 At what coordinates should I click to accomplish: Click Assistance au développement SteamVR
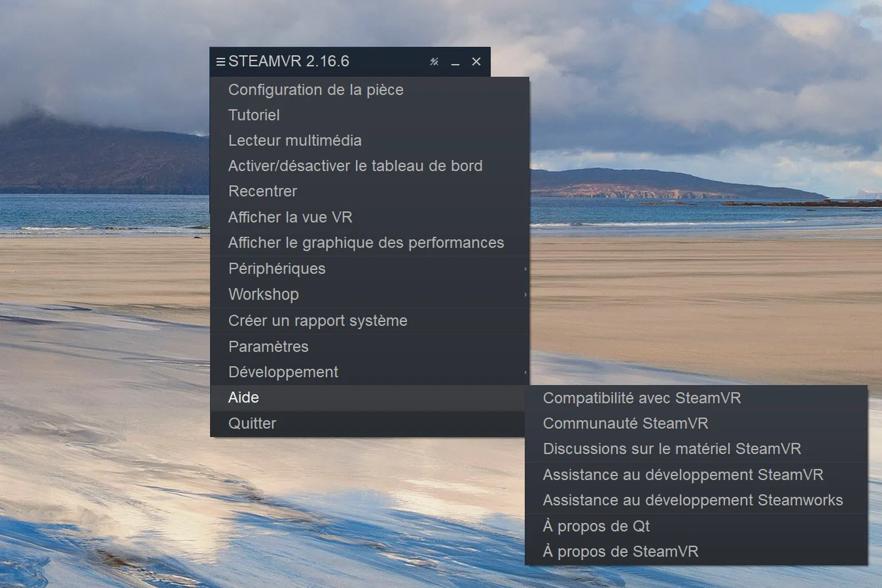pyautogui.click(x=696, y=475)
